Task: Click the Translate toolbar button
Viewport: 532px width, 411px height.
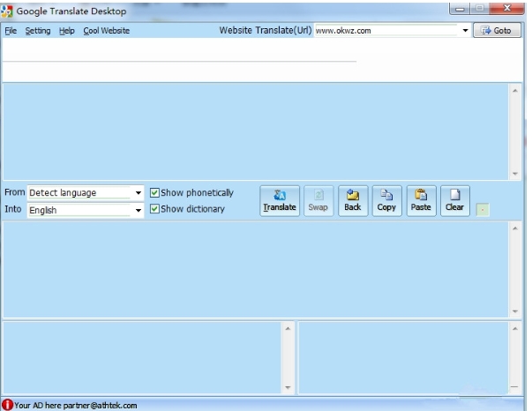Action: click(x=279, y=200)
